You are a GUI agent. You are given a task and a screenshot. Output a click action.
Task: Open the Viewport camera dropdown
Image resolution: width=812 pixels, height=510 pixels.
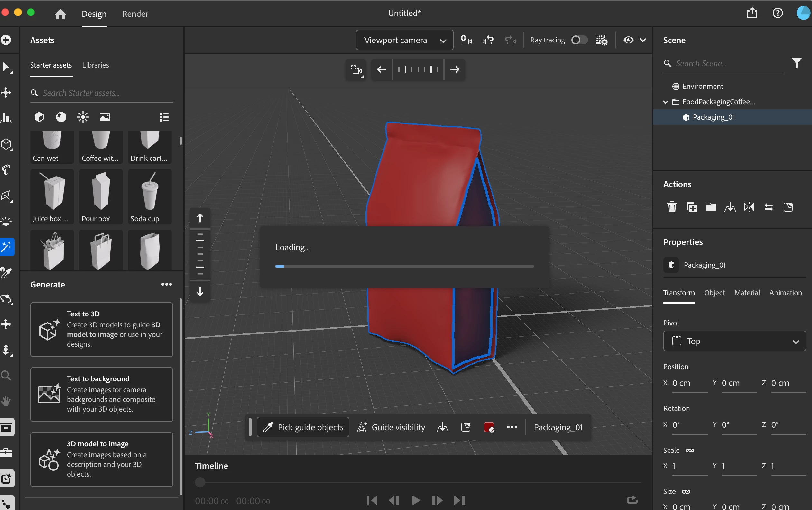404,40
